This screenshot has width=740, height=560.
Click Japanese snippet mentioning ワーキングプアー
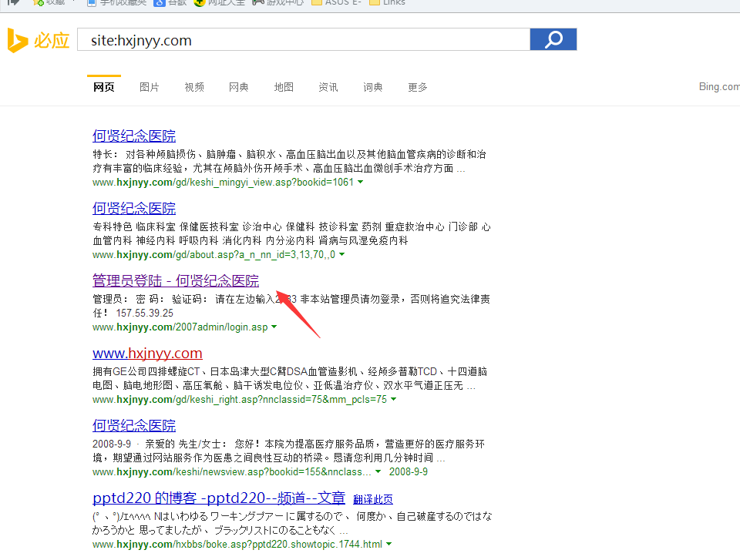point(292,523)
